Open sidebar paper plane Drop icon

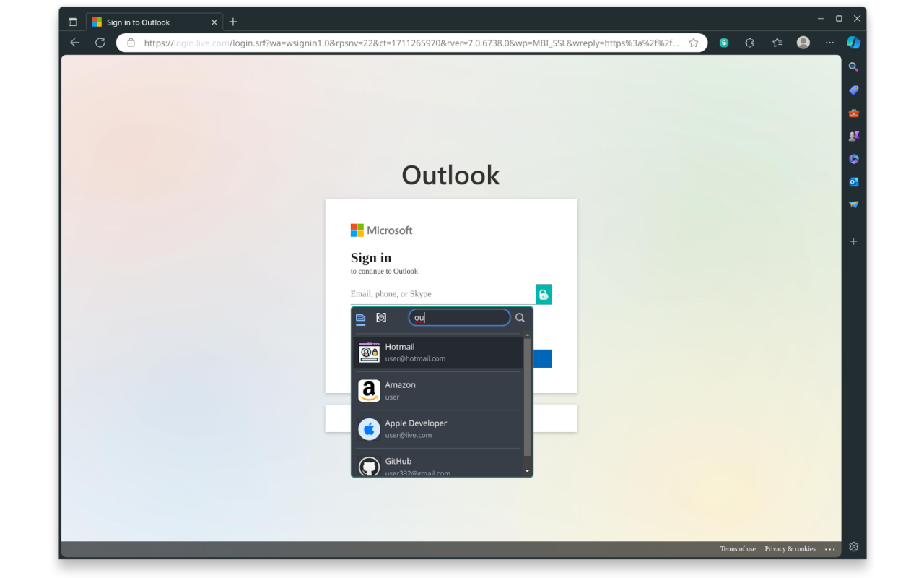854,204
